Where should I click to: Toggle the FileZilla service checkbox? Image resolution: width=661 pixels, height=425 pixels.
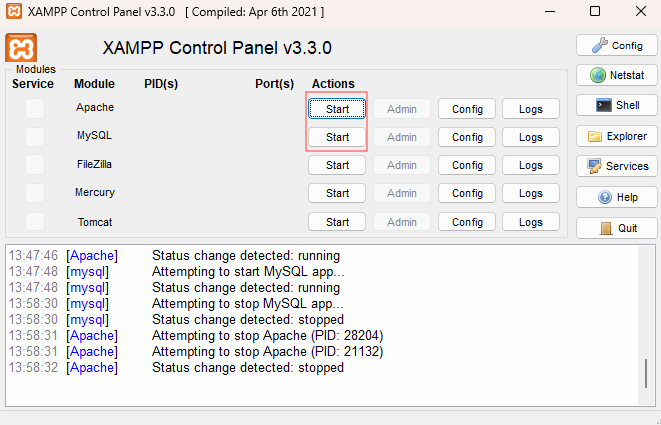35,164
